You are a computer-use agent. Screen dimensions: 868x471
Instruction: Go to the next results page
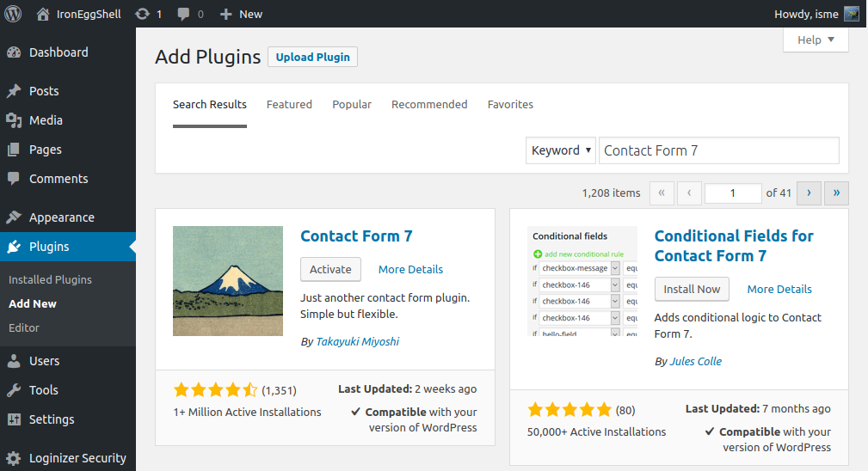[809, 193]
